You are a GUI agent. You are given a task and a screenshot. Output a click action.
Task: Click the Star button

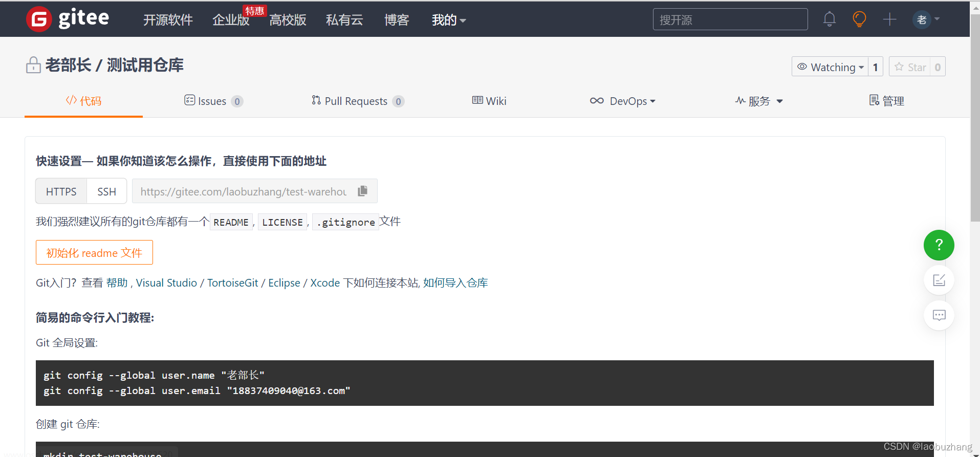pyautogui.click(x=909, y=67)
